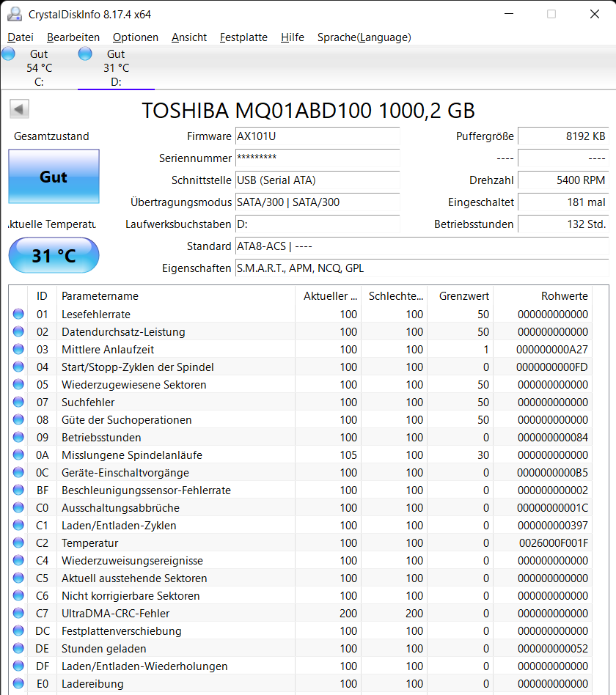Click the 31 °C temperature indicator
The width and height of the screenshot is (616, 695).
tap(54, 255)
